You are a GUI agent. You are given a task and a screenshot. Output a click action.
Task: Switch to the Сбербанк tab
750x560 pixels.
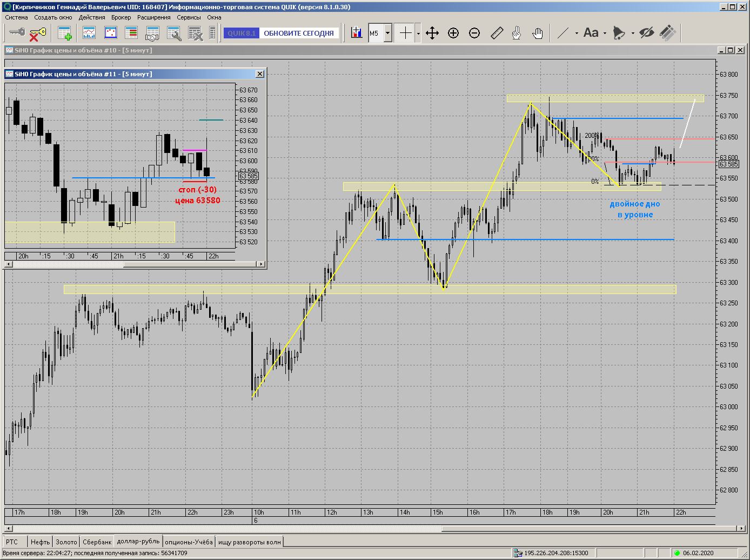click(x=97, y=542)
